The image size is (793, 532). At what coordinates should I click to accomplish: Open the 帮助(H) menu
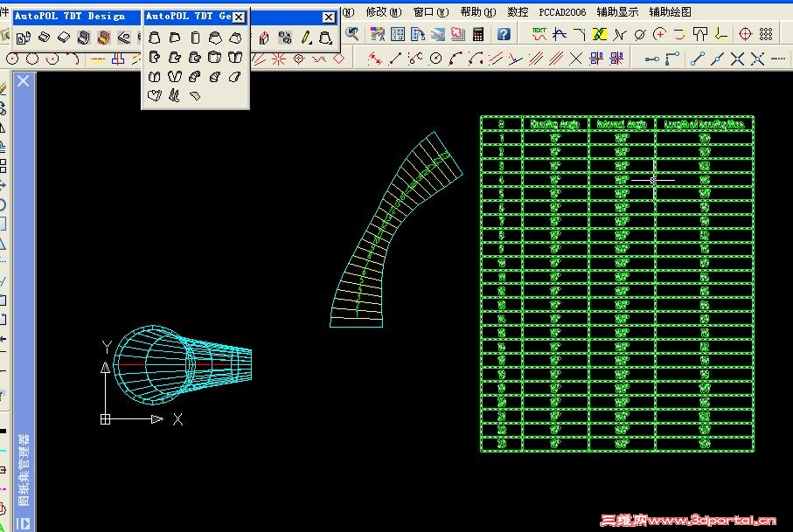[478, 11]
